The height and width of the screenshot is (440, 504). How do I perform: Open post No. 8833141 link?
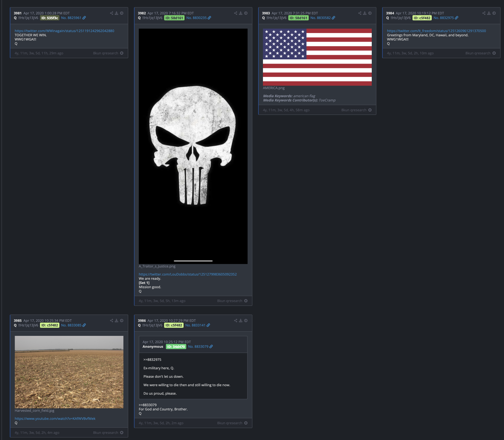click(195, 325)
